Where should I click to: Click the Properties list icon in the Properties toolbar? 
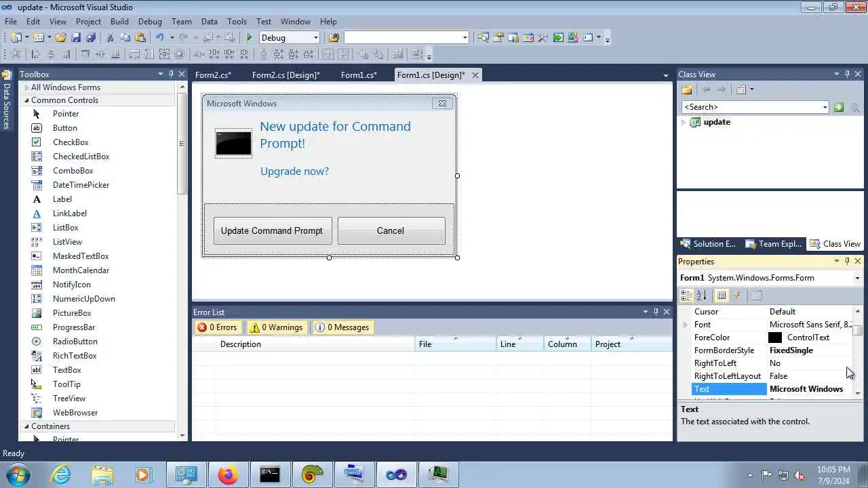(722, 296)
